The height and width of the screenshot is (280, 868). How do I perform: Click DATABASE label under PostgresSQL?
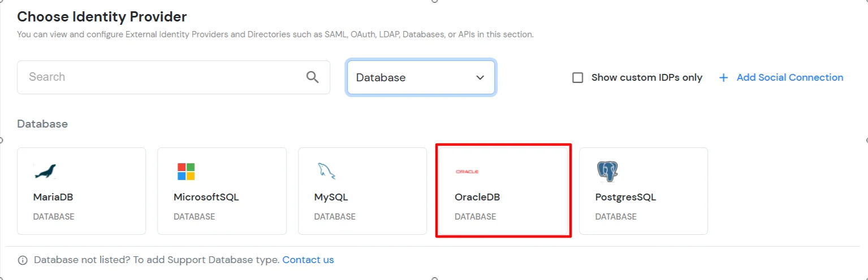[616, 217]
